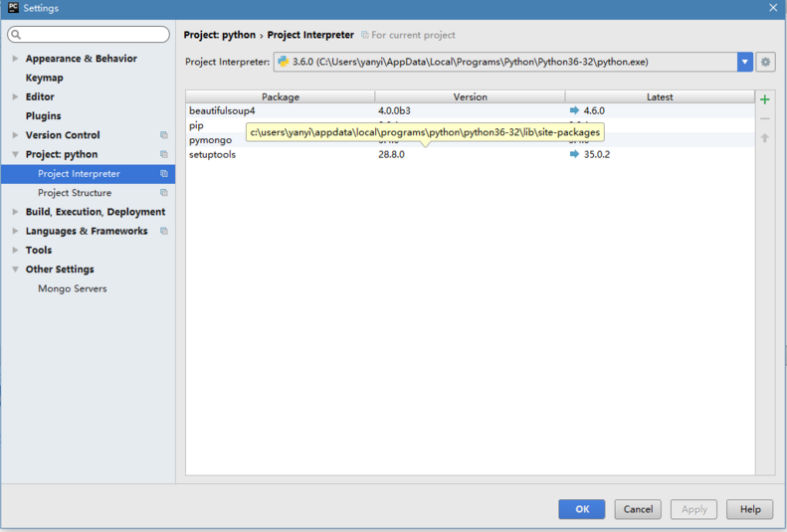Select Appearance & Behavior label

[x=82, y=58]
